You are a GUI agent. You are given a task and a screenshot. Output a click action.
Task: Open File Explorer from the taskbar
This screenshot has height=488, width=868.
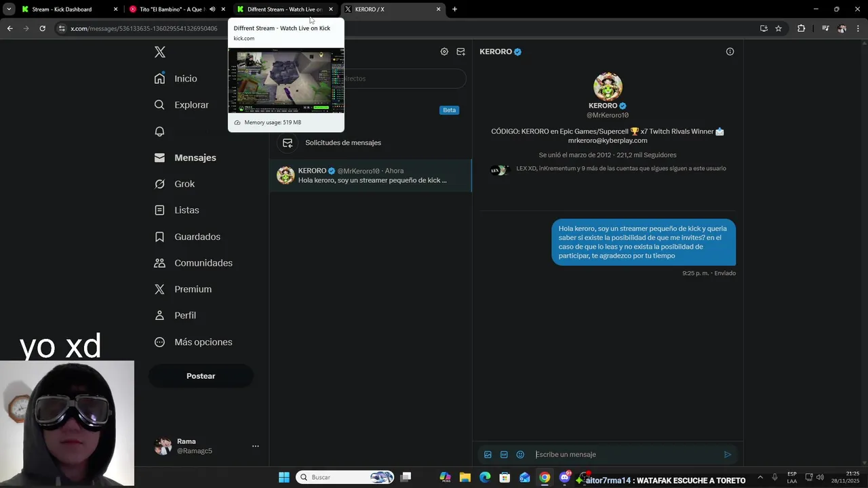pos(465,477)
